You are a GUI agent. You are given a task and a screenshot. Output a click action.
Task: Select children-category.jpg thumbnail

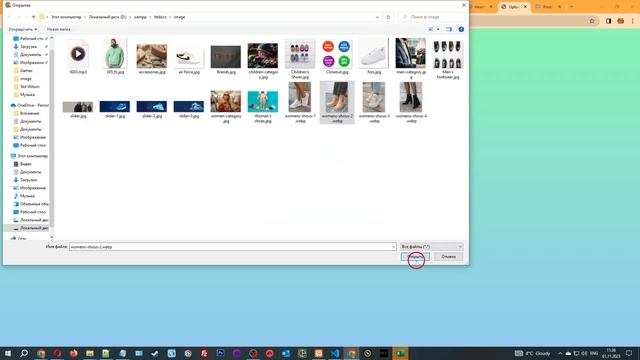[x=263, y=60]
